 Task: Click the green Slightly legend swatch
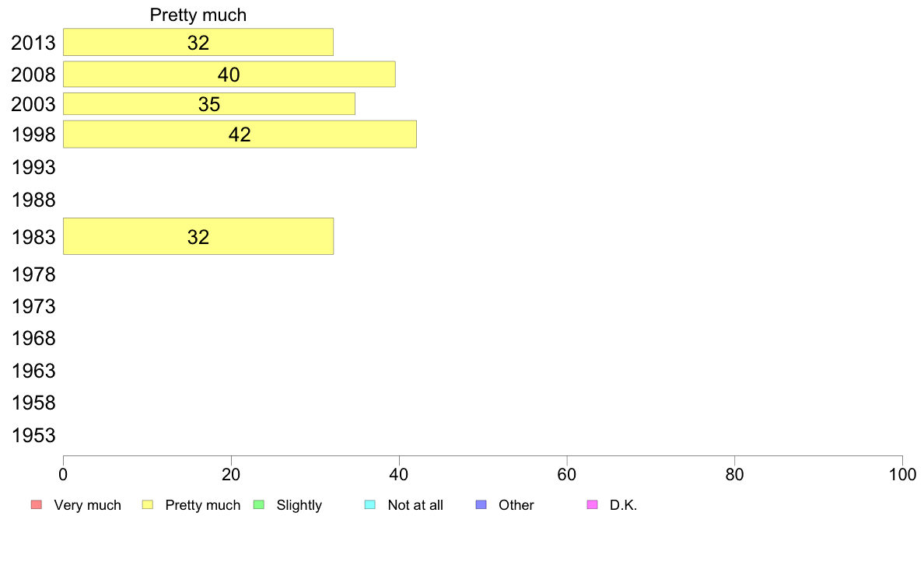coord(259,505)
